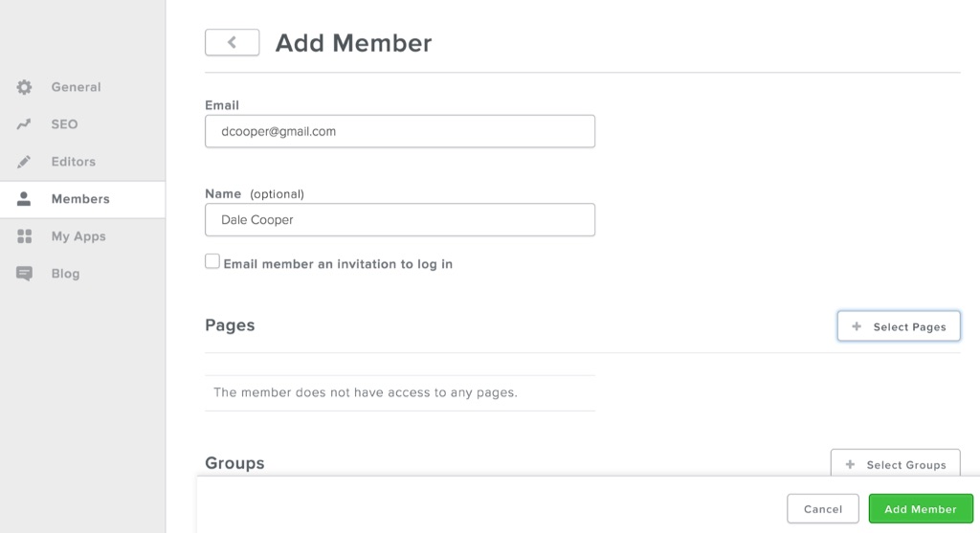Viewport: 980px width, 533px height.
Task: Click the My Apps grid icon
Action: pyautogui.click(x=25, y=236)
